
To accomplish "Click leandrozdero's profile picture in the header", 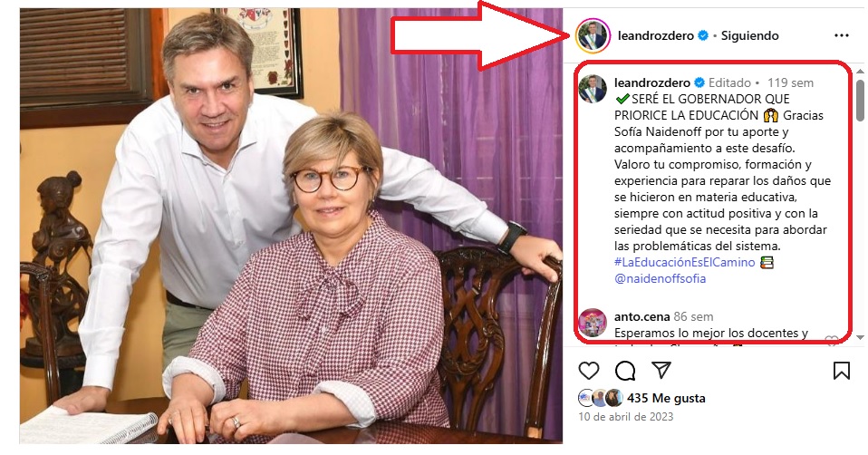I will (593, 35).
